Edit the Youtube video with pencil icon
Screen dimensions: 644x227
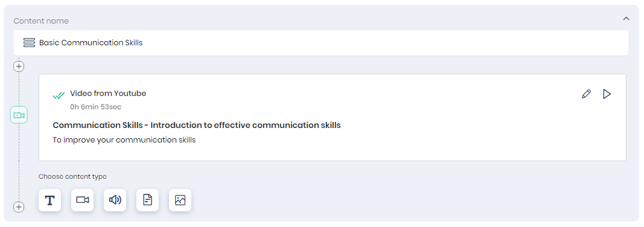(587, 94)
